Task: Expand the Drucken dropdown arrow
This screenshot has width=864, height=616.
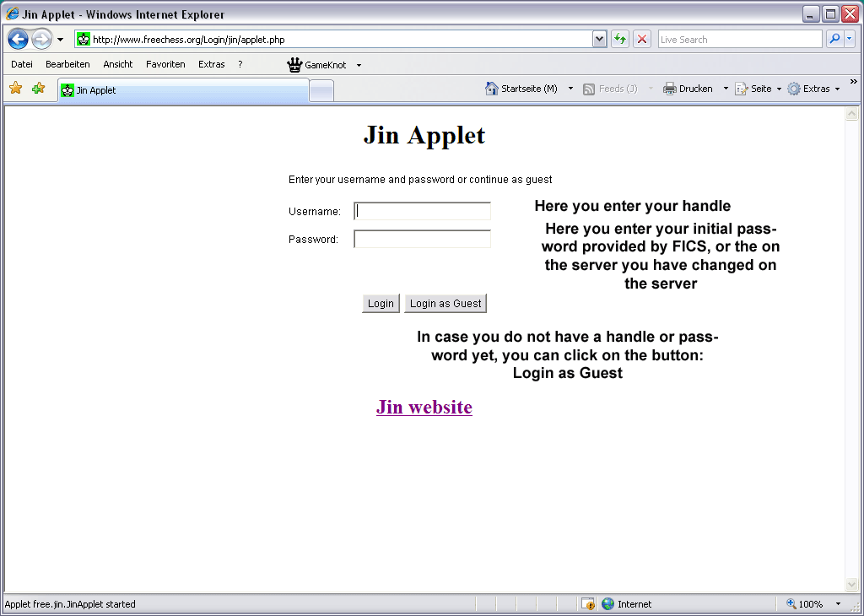Action: (726, 89)
